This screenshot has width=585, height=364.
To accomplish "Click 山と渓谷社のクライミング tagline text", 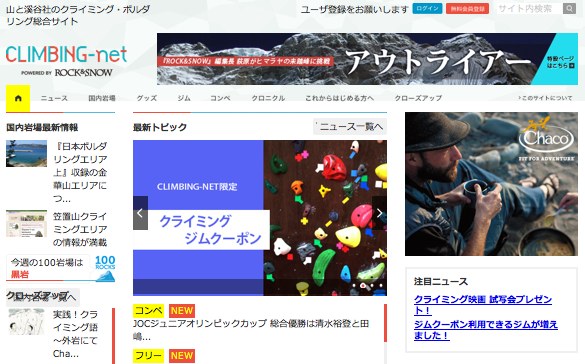I will point(78,15).
